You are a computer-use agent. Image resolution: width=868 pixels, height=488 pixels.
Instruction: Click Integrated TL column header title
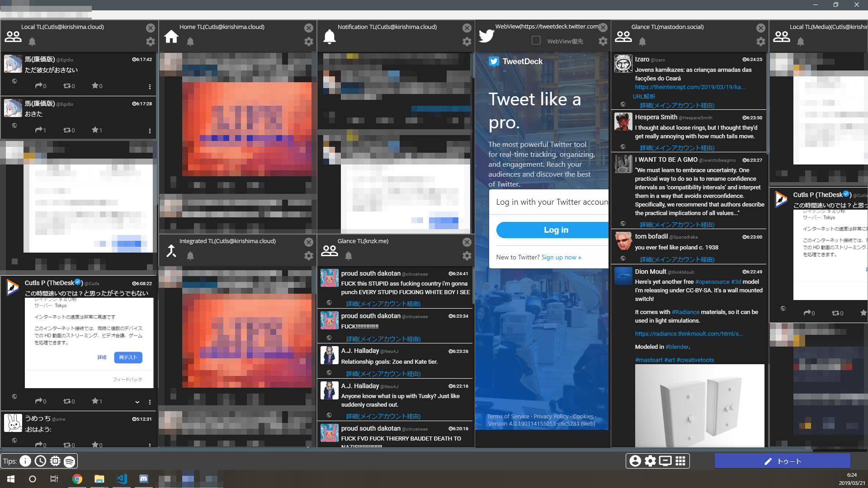tap(227, 241)
